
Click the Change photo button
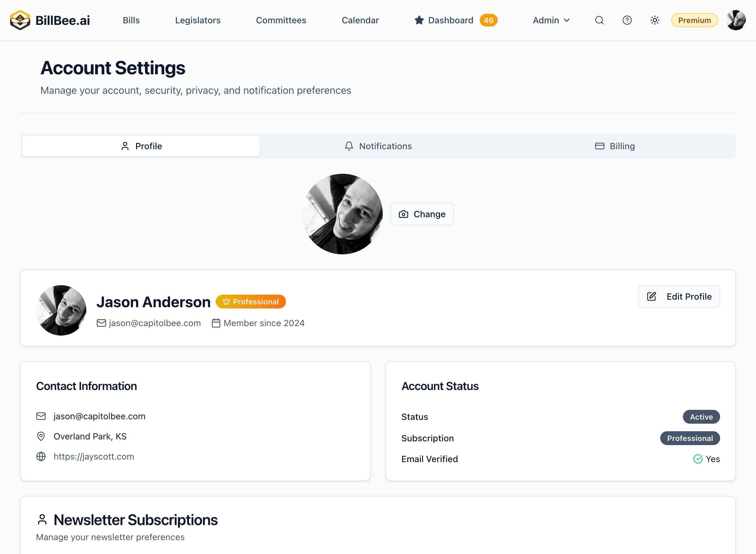coord(422,214)
